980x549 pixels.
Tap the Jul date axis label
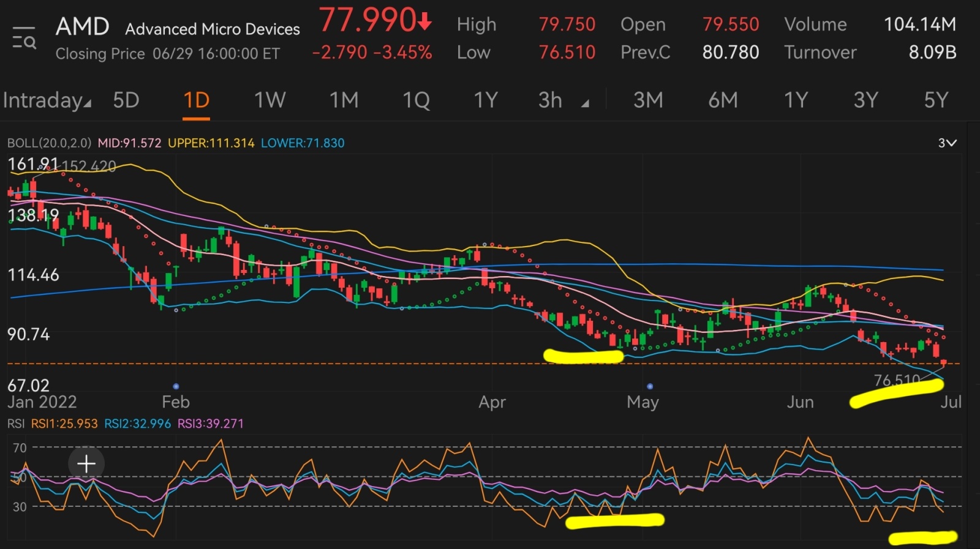[951, 402]
